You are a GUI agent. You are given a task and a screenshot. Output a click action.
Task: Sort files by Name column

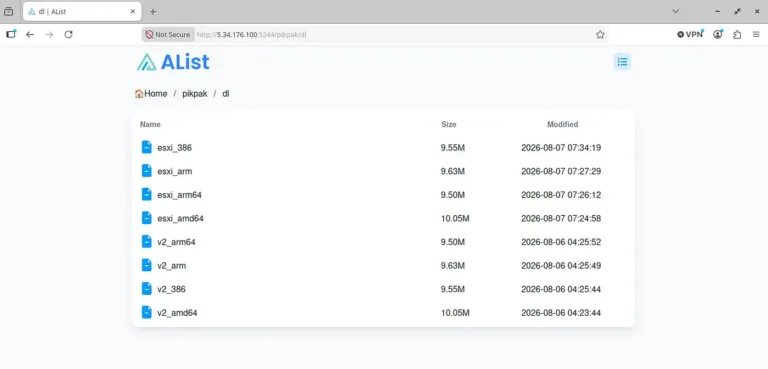pos(150,124)
